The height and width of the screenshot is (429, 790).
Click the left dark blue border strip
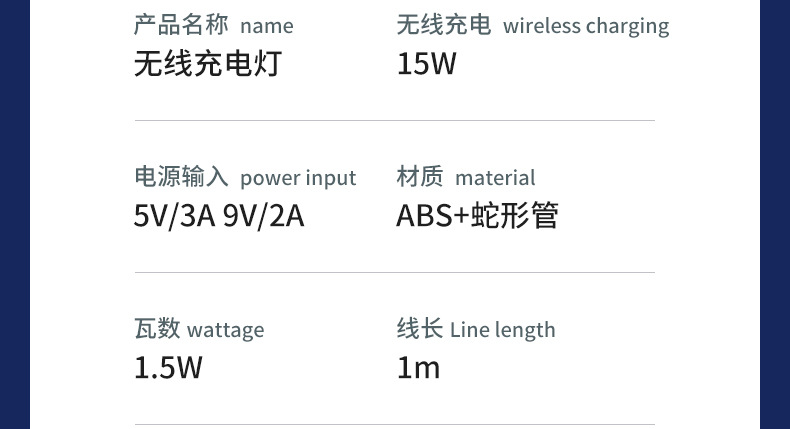coord(14,214)
